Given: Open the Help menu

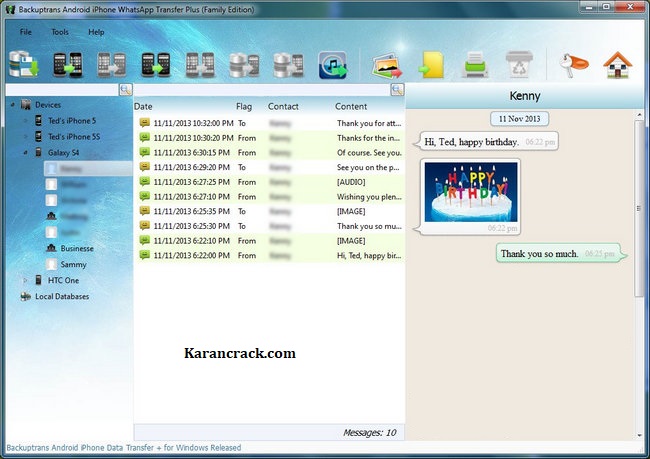Looking at the screenshot, I should 96,32.
